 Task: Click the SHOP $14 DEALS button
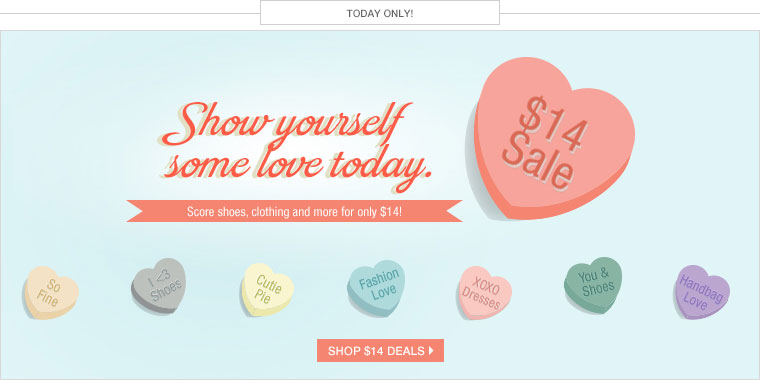click(x=380, y=350)
